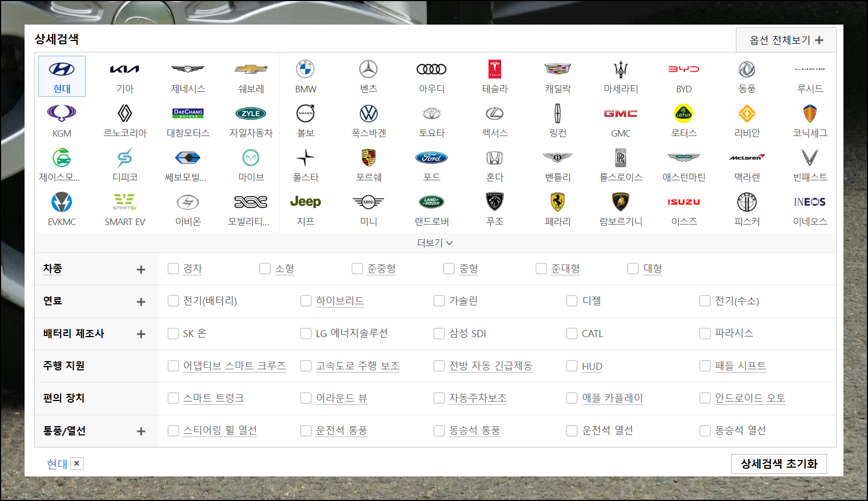Check the 디젤 fuel checkbox
This screenshot has width=868, height=501.
[x=572, y=301]
